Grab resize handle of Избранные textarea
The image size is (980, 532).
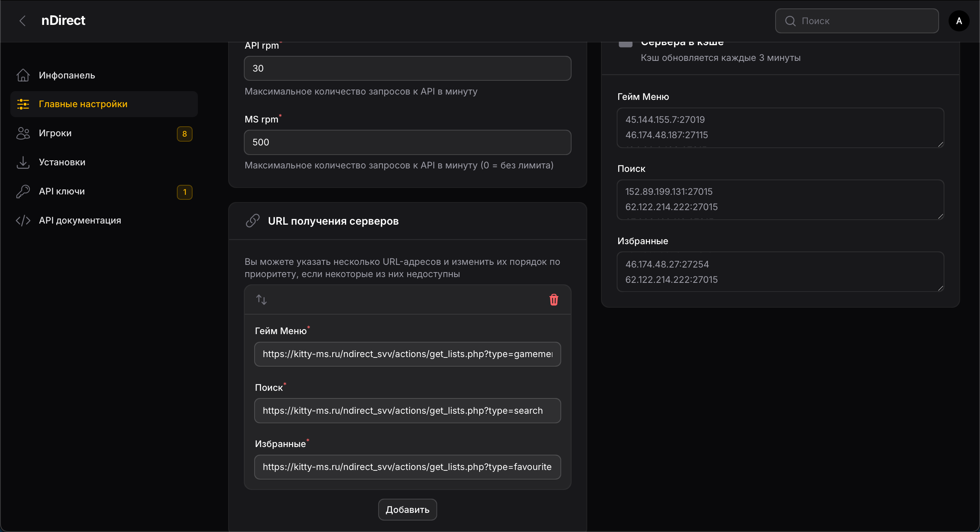[x=940, y=288]
